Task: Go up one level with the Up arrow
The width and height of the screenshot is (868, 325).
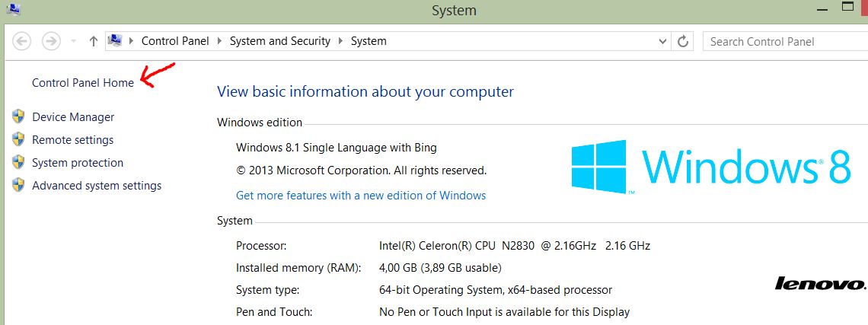Action: pos(93,42)
